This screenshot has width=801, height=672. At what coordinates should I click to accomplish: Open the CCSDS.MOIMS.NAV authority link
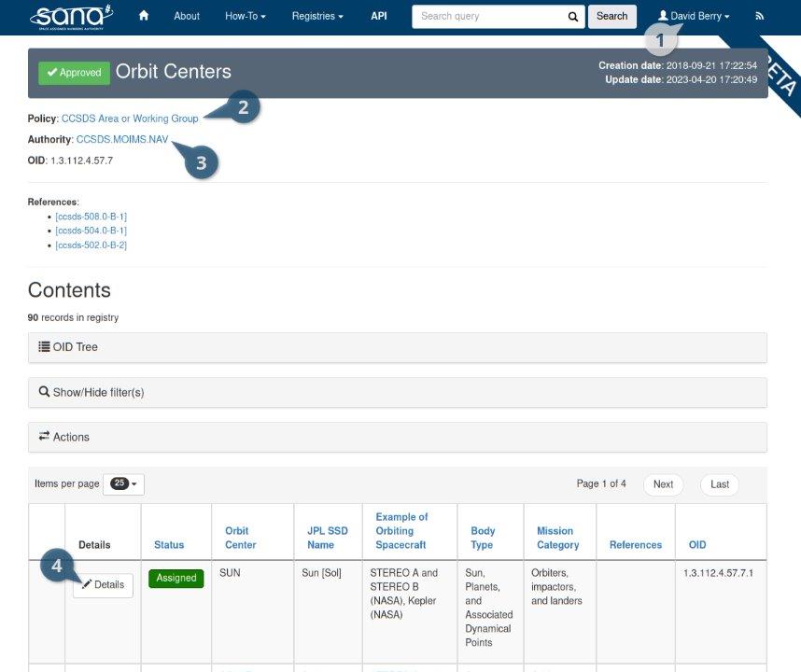[122, 139]
